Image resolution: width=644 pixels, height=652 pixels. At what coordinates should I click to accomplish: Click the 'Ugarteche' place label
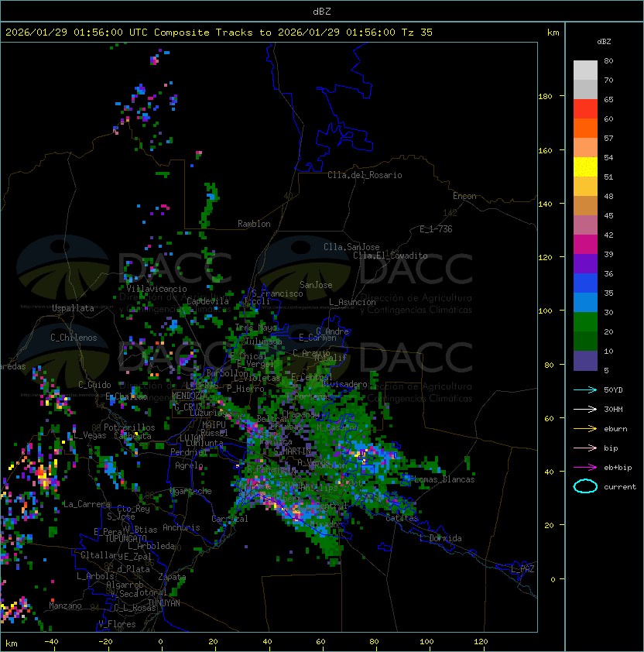(x=191, y=491)
